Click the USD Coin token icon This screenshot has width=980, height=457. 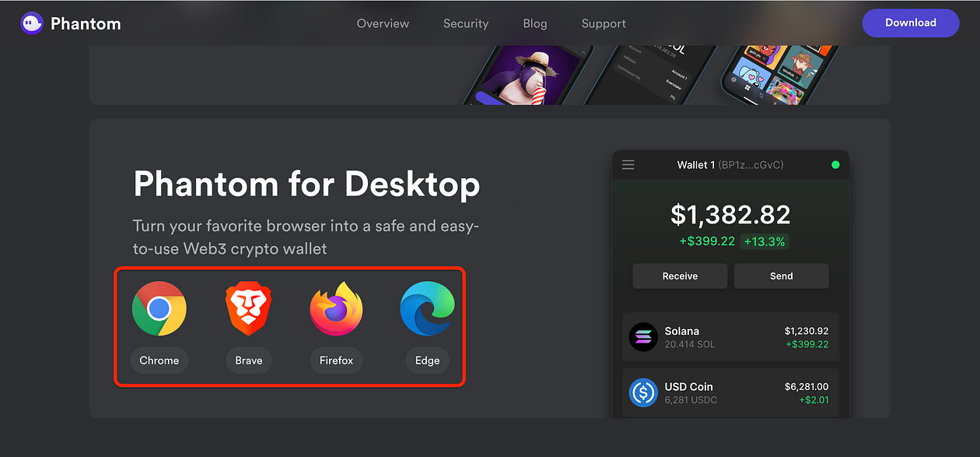click(643, 393)
